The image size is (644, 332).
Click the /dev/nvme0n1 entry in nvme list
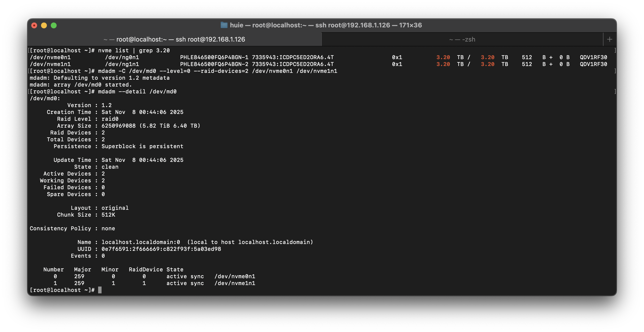click(50, 57)
